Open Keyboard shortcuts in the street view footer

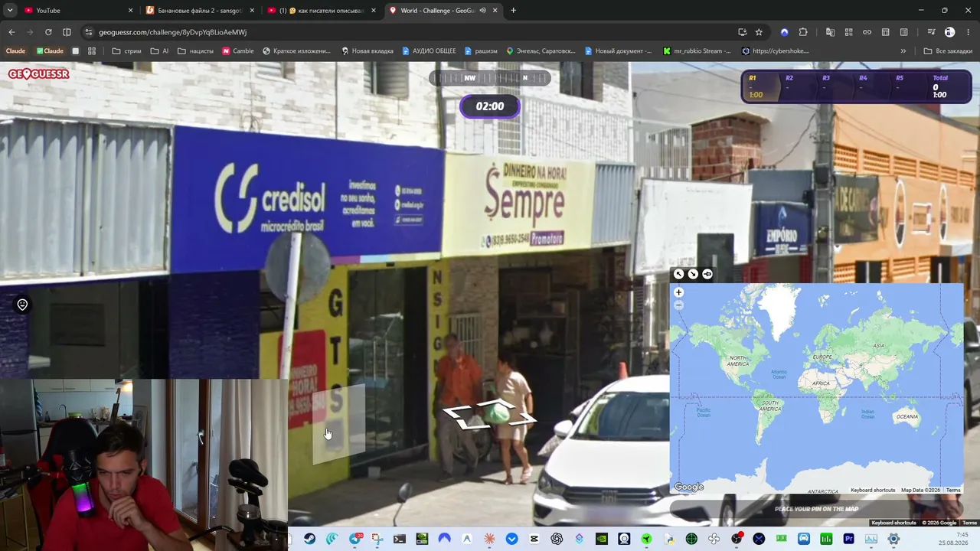point(893,523)
